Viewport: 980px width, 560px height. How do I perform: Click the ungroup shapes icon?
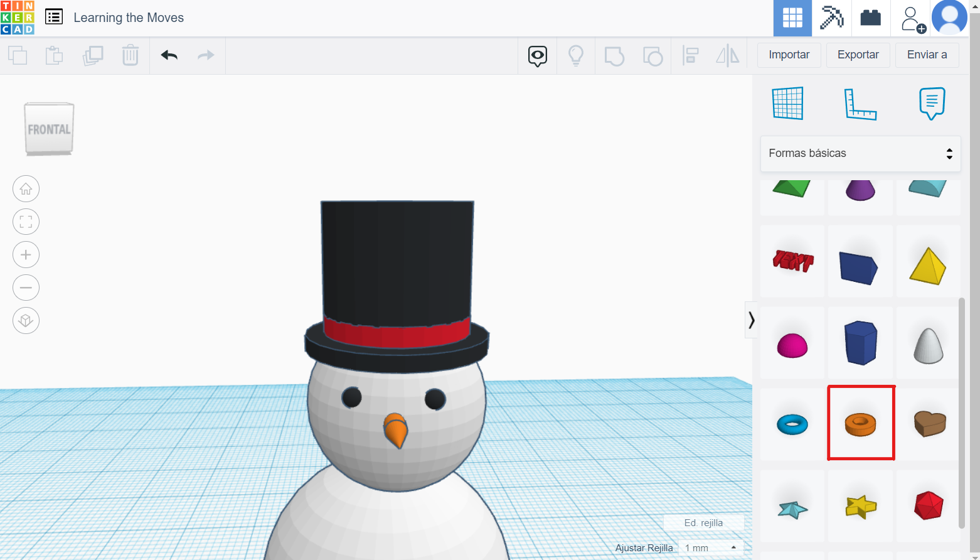(652, 56)
